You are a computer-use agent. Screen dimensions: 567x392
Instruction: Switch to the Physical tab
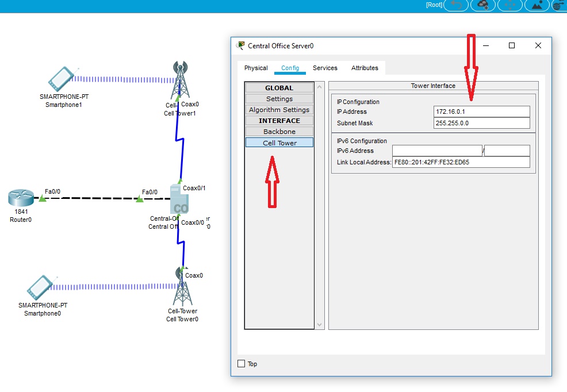coord(256,68)
